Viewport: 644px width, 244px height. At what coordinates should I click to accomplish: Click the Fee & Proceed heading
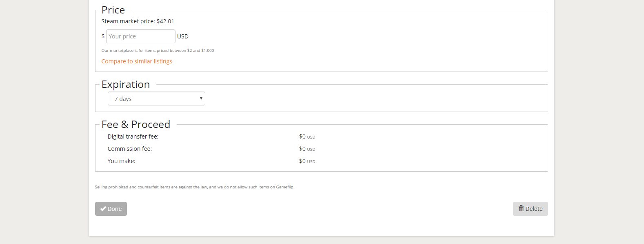[x=136, y=124]
